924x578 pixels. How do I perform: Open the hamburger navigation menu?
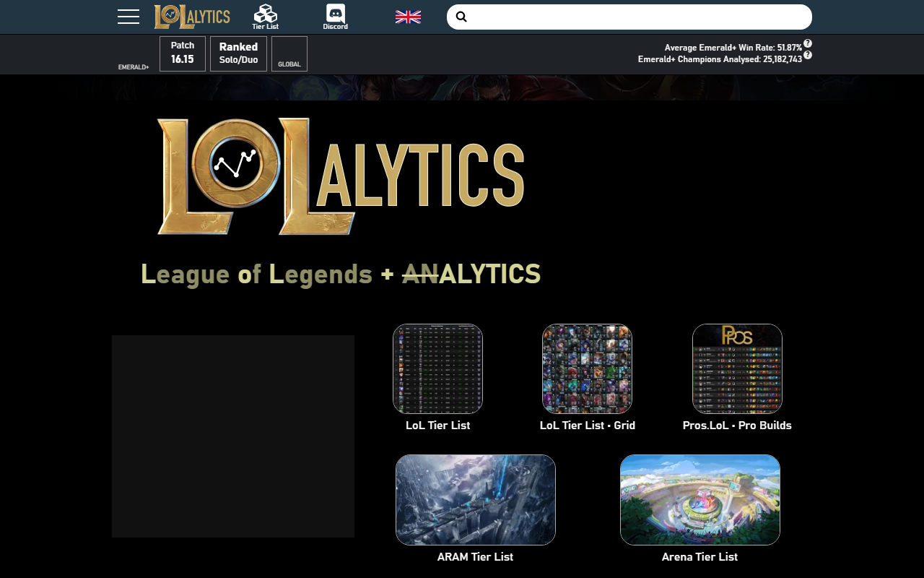pos(128,17)
